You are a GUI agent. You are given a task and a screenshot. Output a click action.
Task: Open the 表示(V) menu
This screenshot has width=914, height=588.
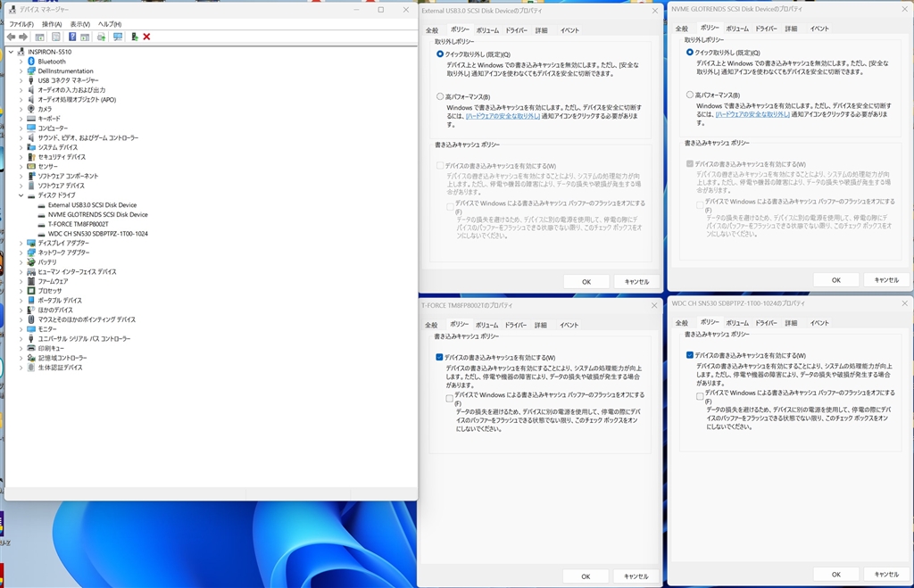(x=80, y=24)
